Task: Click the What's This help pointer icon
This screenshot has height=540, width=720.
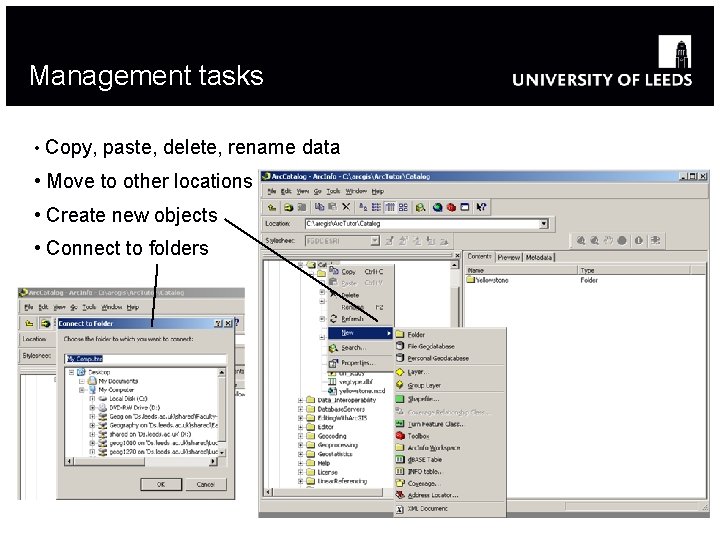Action: tap(481, 208)
